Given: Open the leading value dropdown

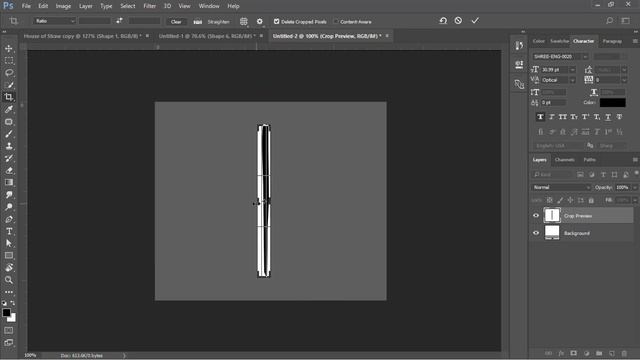Looking at the screenshot, I should coord(624,70).
